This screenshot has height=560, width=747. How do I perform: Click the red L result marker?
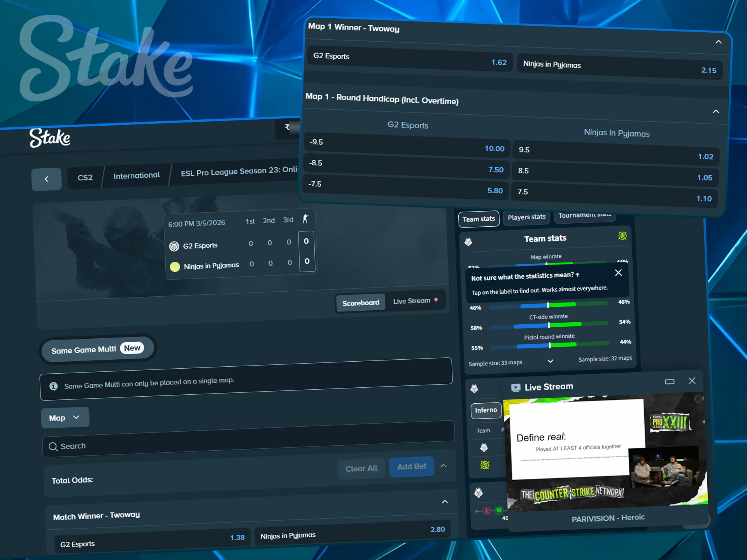[x=487, y=511]
